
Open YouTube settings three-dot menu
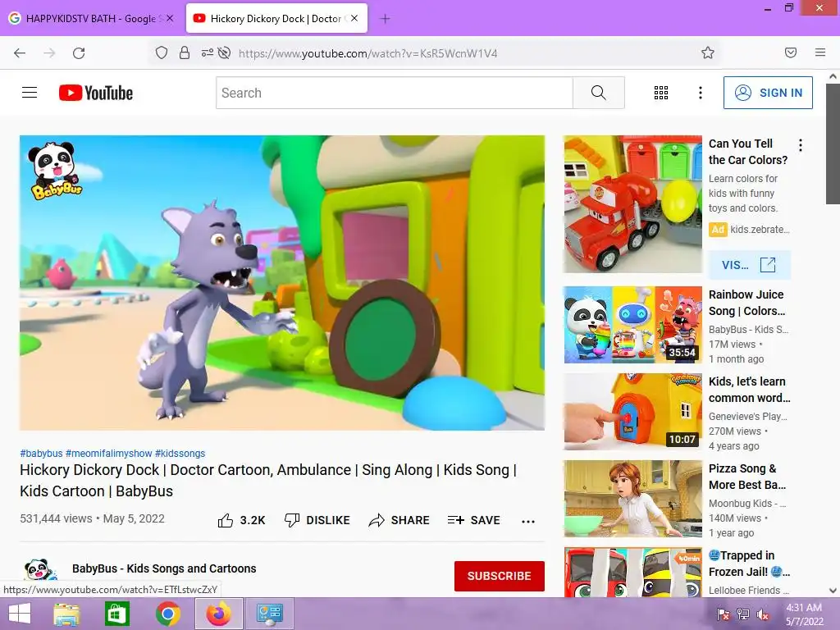coord(701,93)
